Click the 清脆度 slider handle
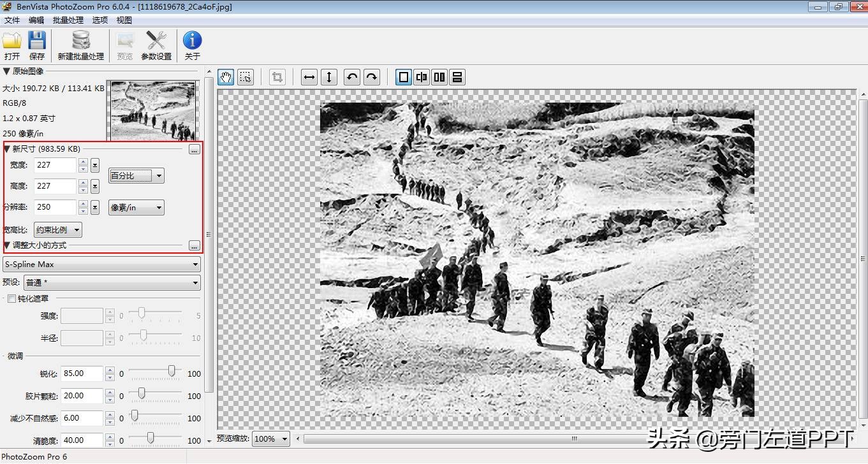The width and height of the screenshot is (868, 464). 151,438
